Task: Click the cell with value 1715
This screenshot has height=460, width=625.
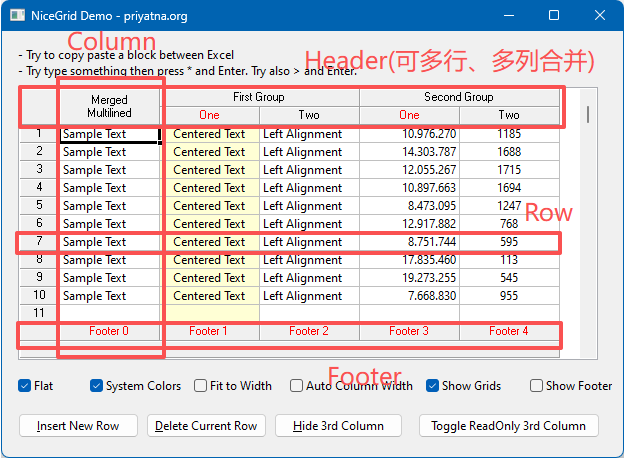Action: [x=509, y=170]
